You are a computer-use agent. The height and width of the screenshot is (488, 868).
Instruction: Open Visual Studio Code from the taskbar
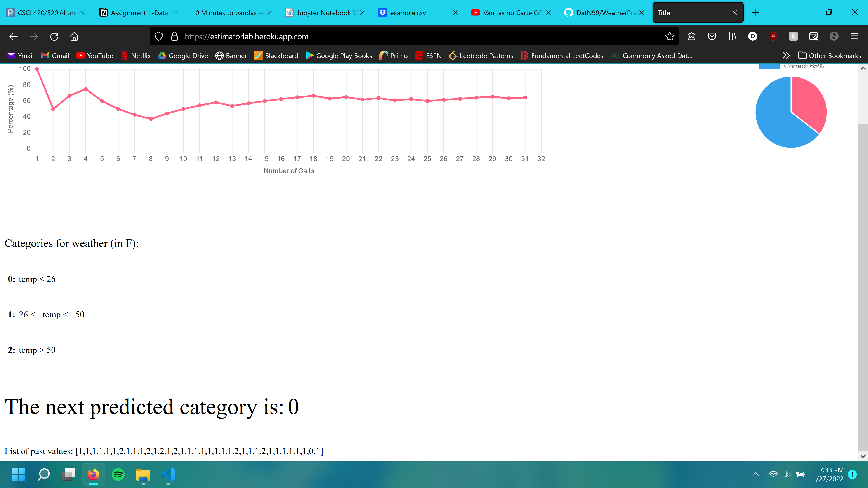click(167, 475)
